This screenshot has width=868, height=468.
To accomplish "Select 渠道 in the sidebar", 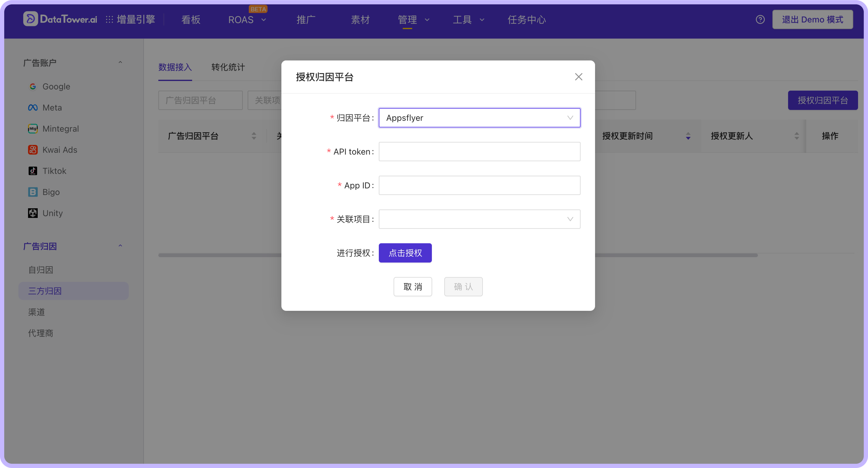I will point(36,312).
